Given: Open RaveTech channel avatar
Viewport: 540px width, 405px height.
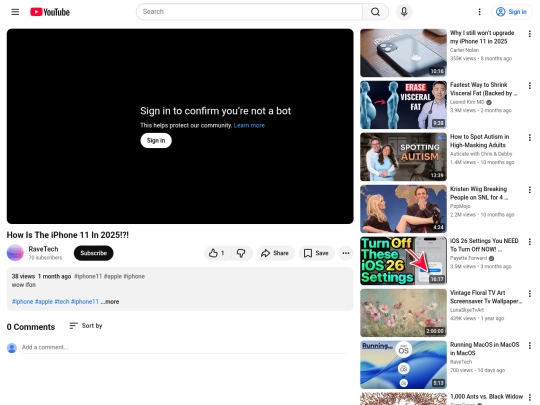Looking at the screenshot, I should click(15, 253).
